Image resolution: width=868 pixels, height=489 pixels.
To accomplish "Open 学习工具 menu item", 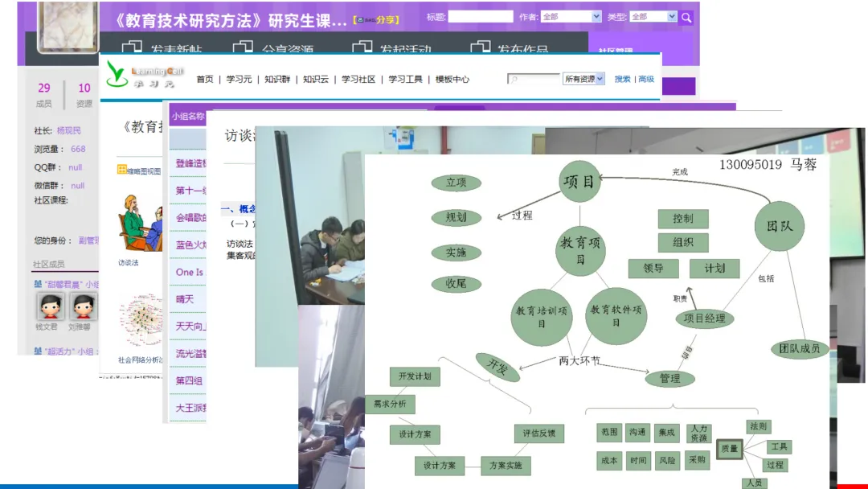I will pos(405,79).
